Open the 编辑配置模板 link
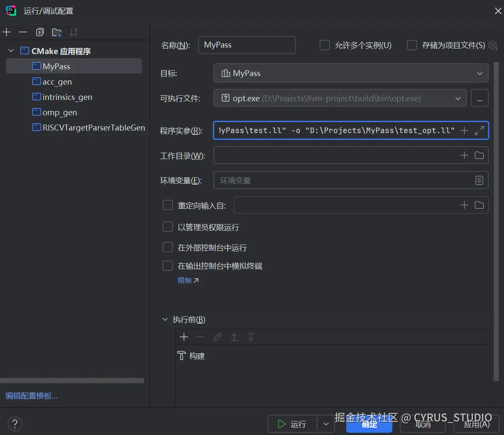The image size is (504, 435). (31, 395)
